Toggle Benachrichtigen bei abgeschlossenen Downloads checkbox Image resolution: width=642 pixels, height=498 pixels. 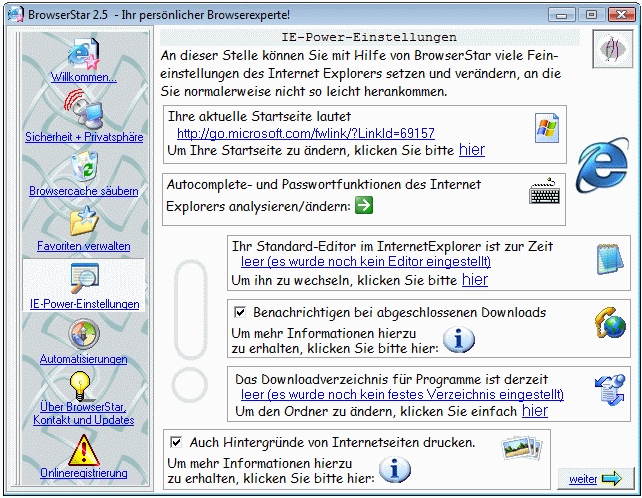coord(239,313)
